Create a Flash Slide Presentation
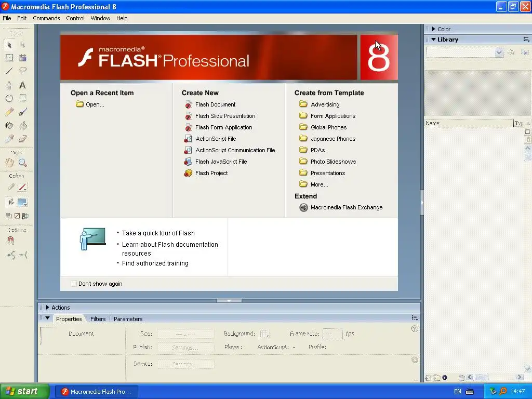This screenshot has width=532, height=399. click(225, 116)
